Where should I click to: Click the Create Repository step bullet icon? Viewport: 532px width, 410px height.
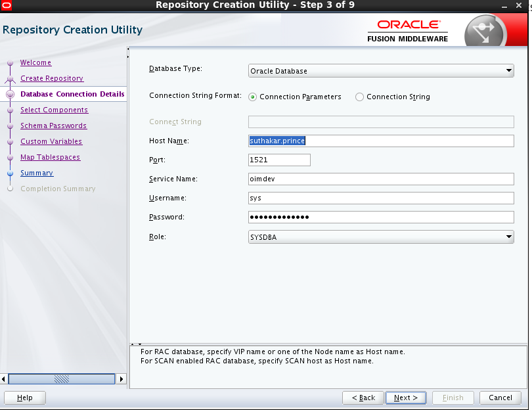pyautogui.click(x=10, y=79)
